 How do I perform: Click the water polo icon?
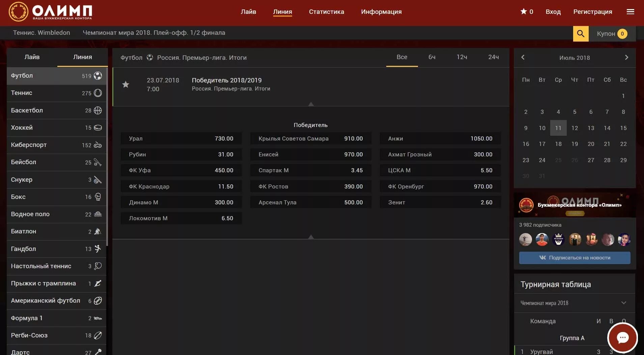[x=98, y=214]
